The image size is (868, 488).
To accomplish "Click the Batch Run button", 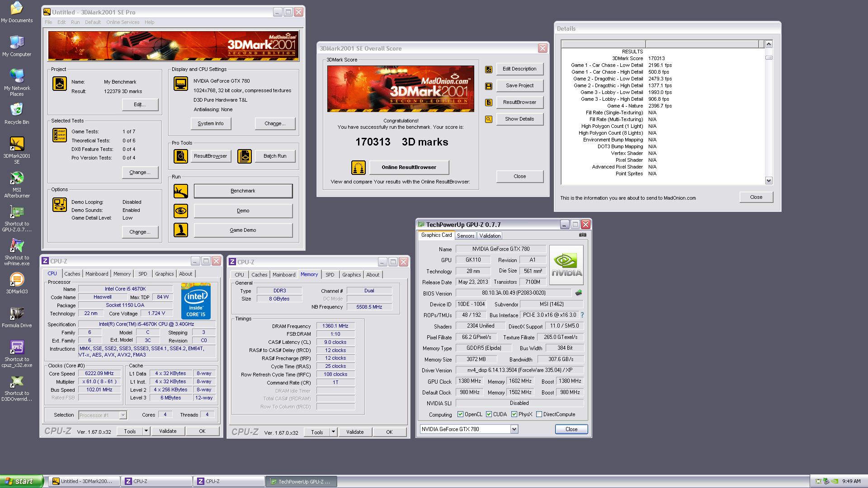I will point(275,156).
